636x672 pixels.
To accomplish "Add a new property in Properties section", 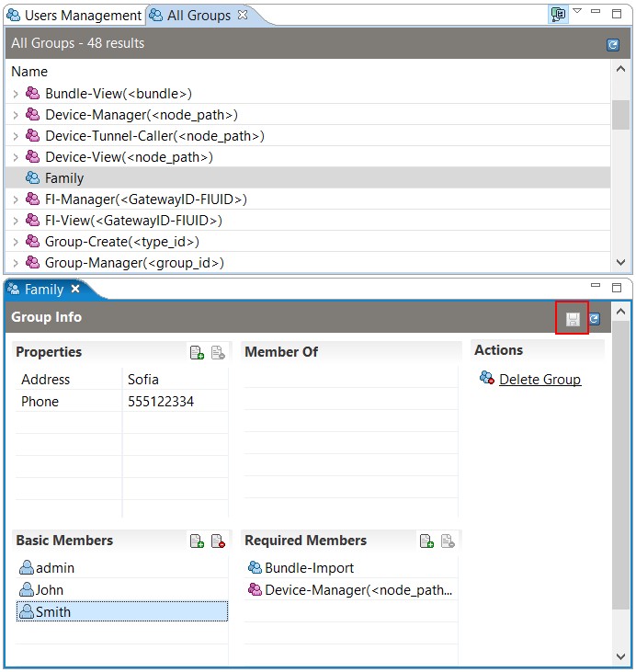I will tap(197, 352).
